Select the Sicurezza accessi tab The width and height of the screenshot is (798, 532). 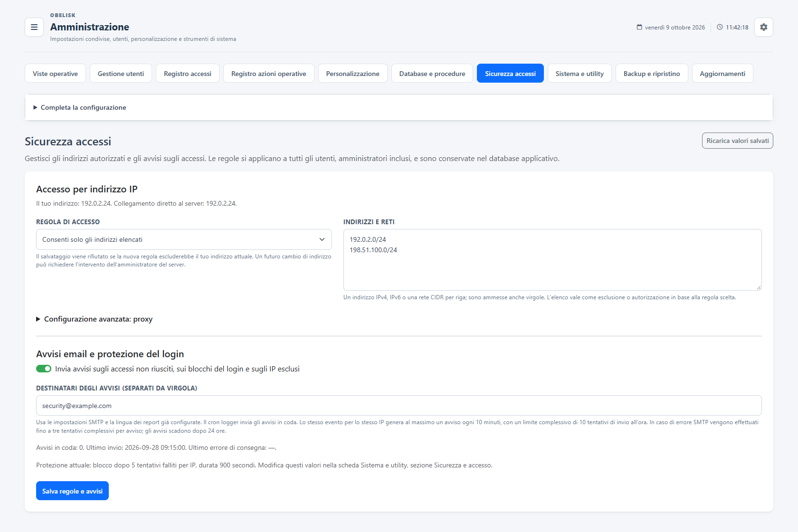point(510,74)
